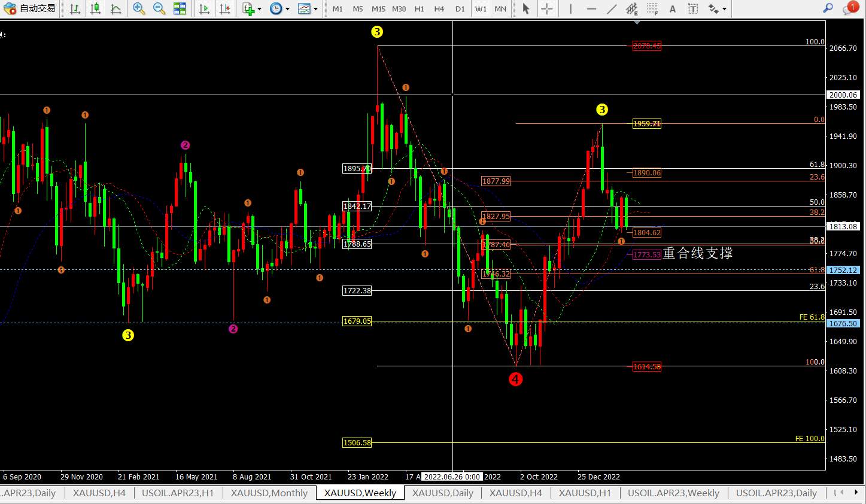Click the 1804.62 price label
Image resolution: width=866 pixels, height=504 pixels.
tap(647, 233)
